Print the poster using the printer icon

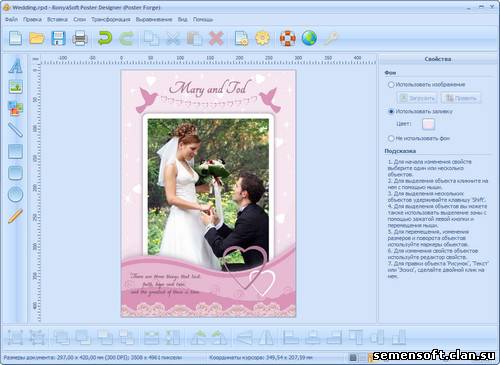80,38
